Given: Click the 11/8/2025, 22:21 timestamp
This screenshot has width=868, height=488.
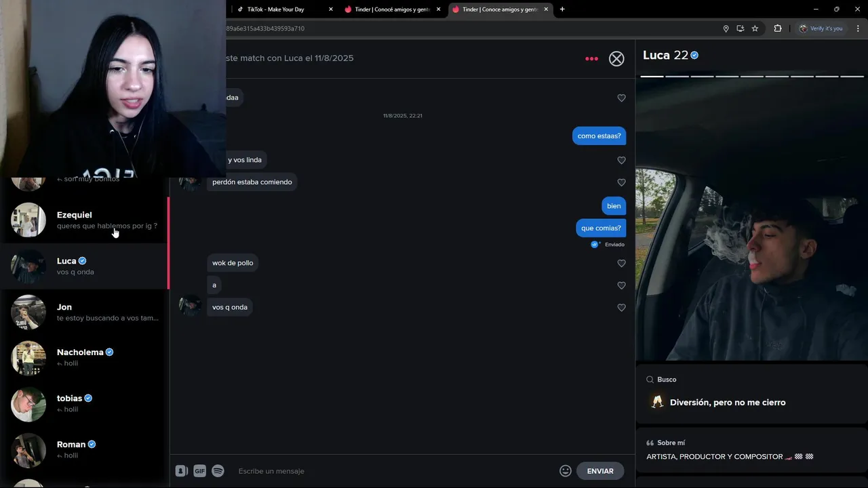Looking at the screenshot, I should [403, 116].
